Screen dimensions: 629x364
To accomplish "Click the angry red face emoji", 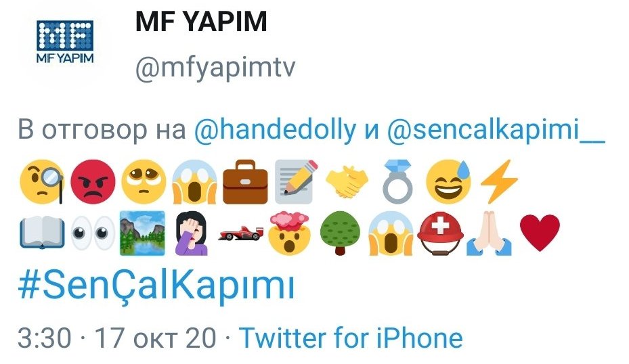I will (x=93, y=181).
